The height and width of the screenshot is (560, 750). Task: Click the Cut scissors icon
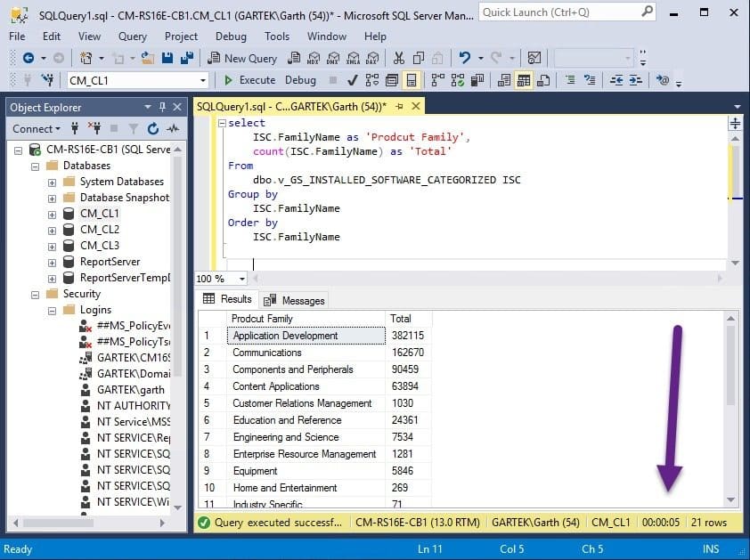pyautogui.click(x=398, y=59)
